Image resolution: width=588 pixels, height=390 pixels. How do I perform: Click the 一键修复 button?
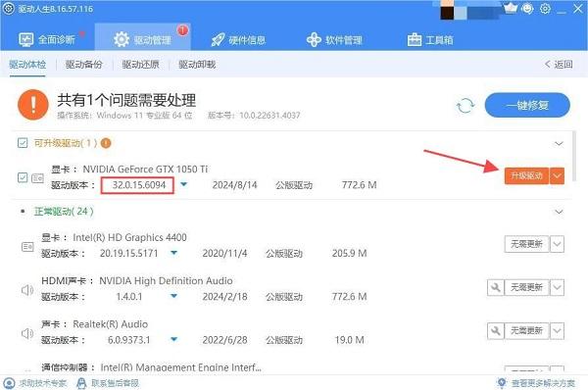527,105
